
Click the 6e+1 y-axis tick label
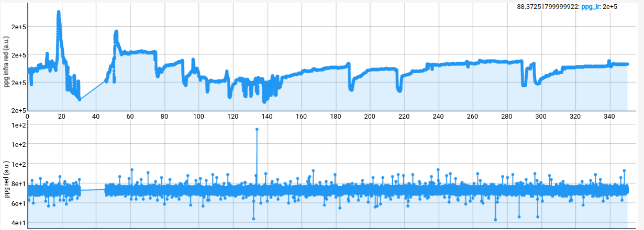19,203
